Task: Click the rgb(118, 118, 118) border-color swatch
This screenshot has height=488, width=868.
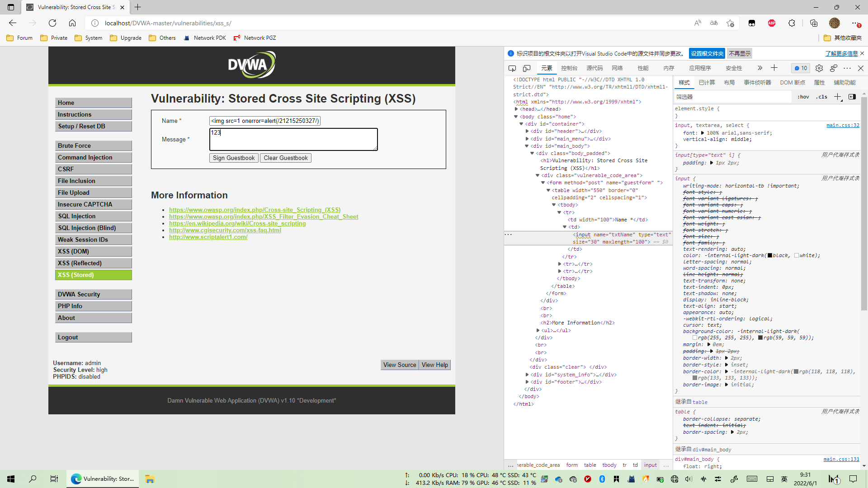Action: click(796, 371)
